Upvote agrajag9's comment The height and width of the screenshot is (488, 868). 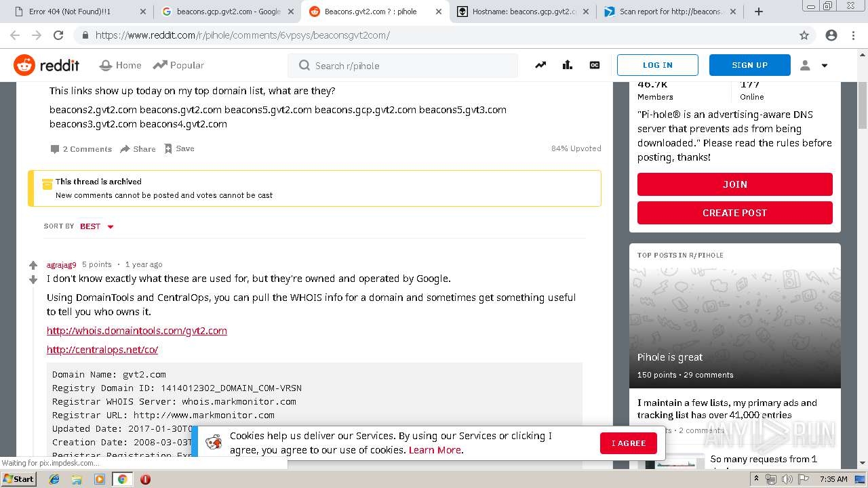point(33,265)
